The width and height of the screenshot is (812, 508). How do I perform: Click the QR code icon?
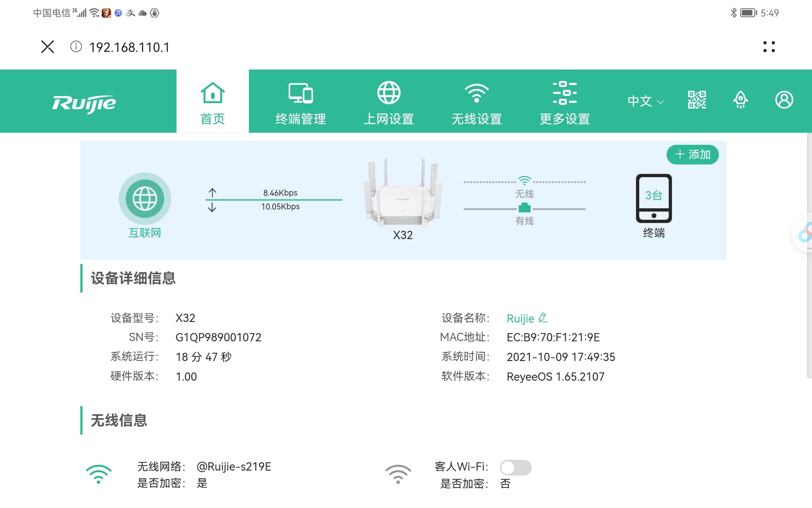tap(697, 100)
